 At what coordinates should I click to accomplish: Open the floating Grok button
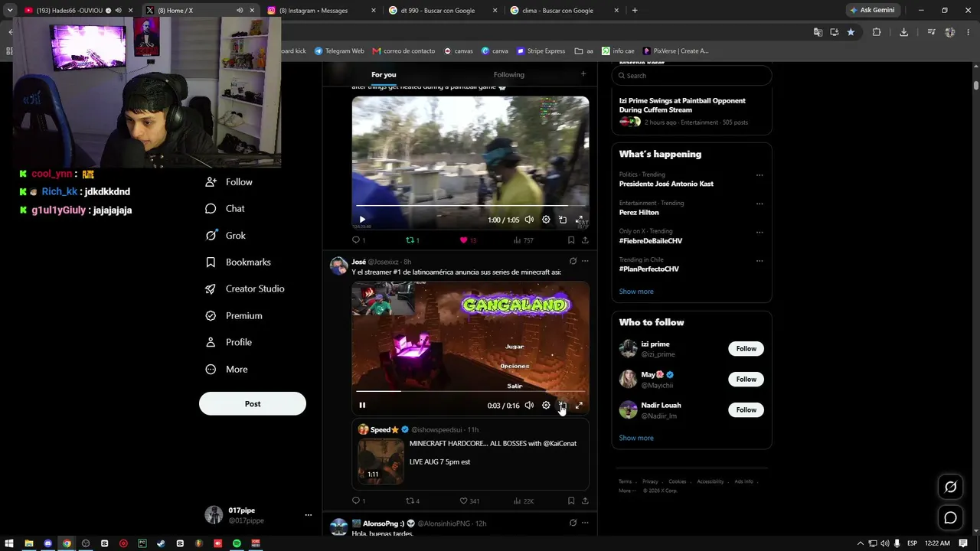(x=951, y=487)
